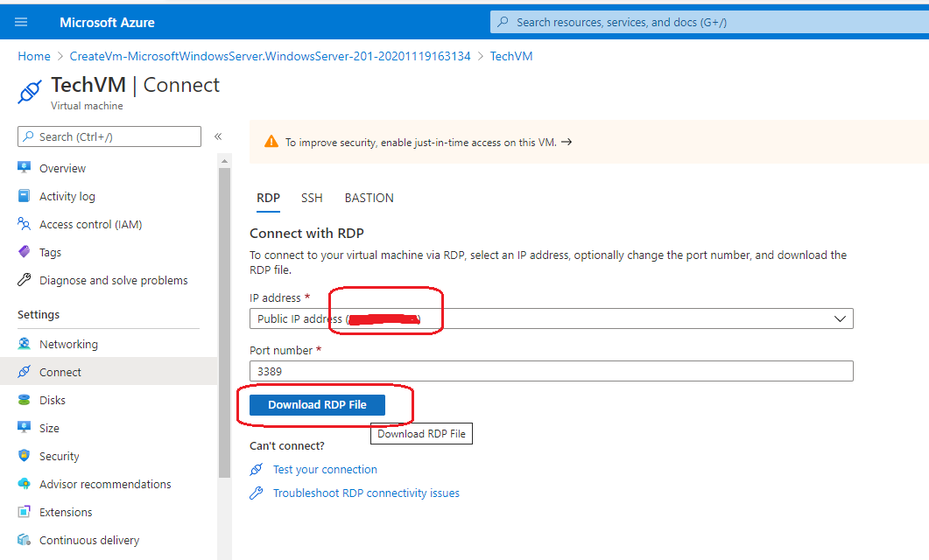Open Advisor recommendations menu item
The height and width of the screenshot is (560, 929).
point(109,484)
